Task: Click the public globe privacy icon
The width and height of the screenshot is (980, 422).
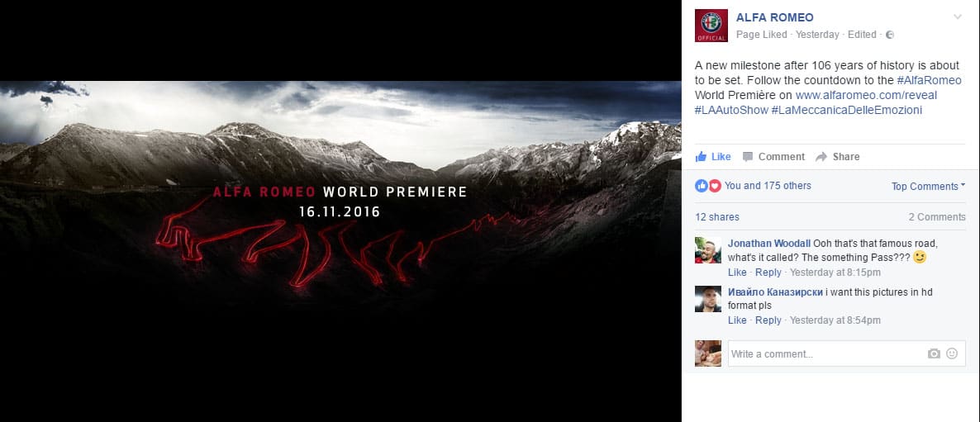Action: [890, 35]
